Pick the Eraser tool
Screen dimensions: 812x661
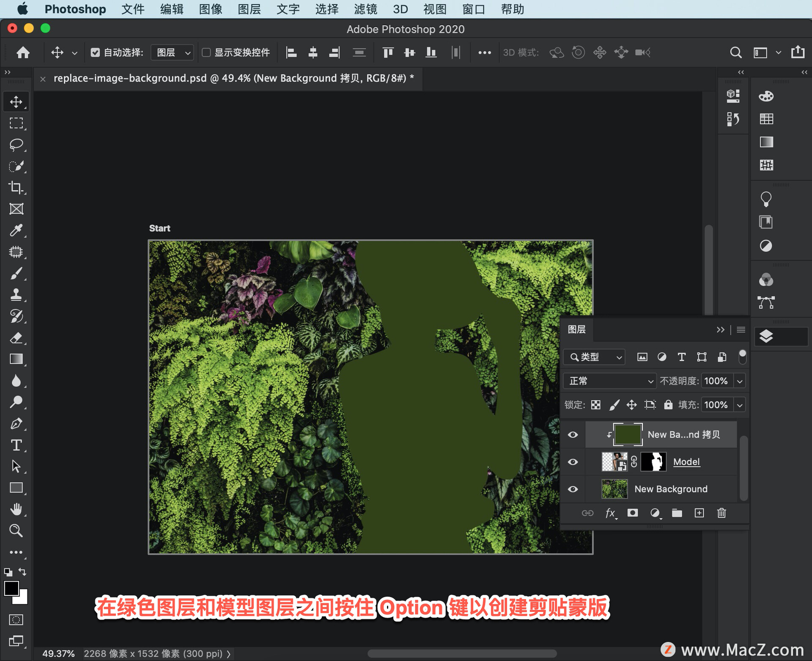pos(16,338)
